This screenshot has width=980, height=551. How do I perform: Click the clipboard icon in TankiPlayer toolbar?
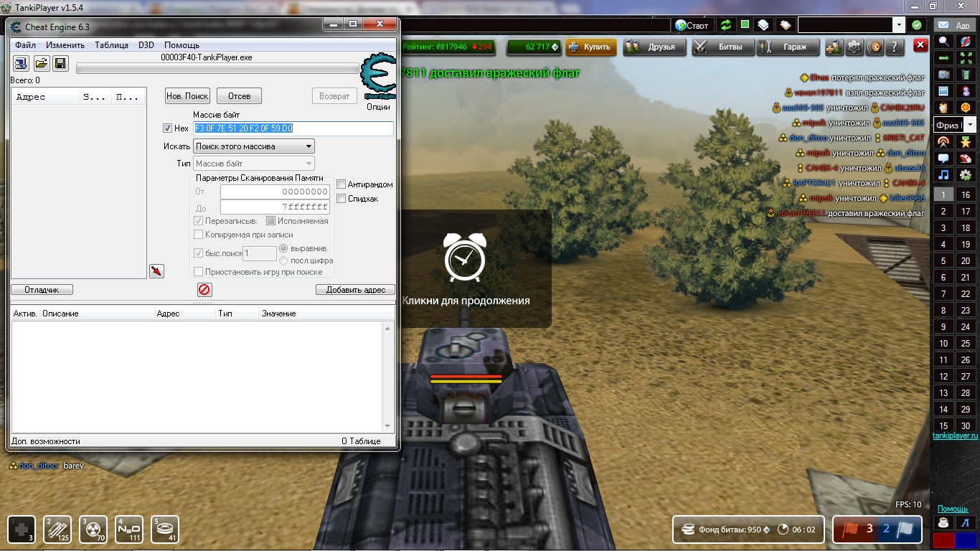click(x=785, y=25)
